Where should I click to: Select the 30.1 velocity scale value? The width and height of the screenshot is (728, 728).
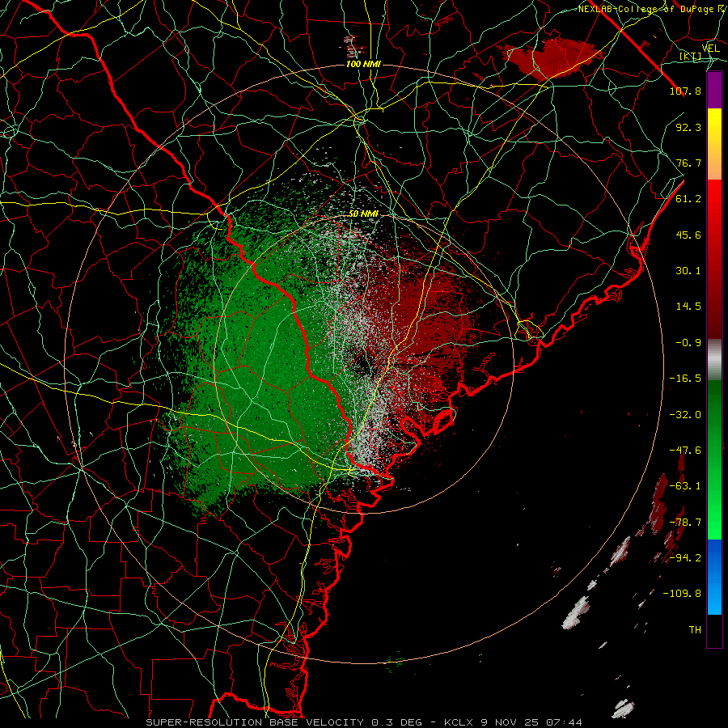pyautogui.click(x=688, y=271)
